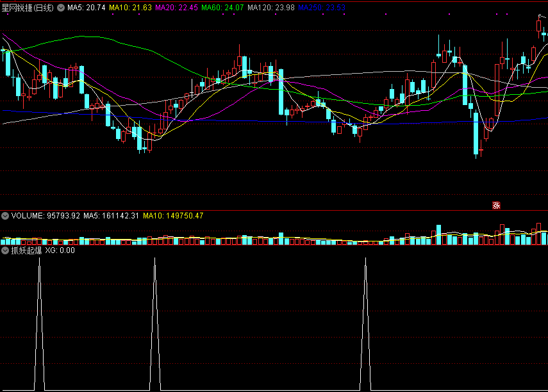548x392 pixels.
Task: Click the blue MA250: 23.53 label
Action: [322, 8]
